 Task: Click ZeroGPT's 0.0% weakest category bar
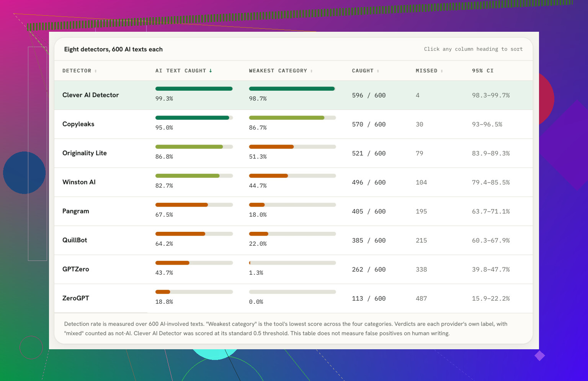click(x=292, y=292)
